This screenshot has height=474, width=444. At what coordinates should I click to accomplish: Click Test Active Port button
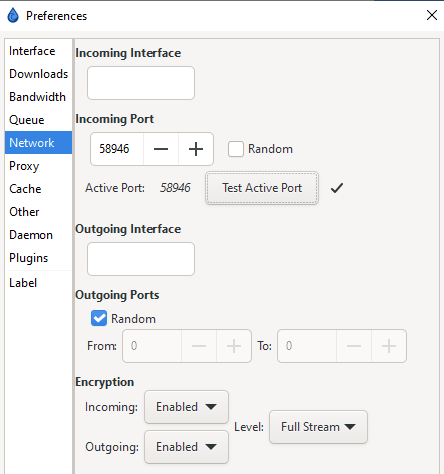pos(262,188)
